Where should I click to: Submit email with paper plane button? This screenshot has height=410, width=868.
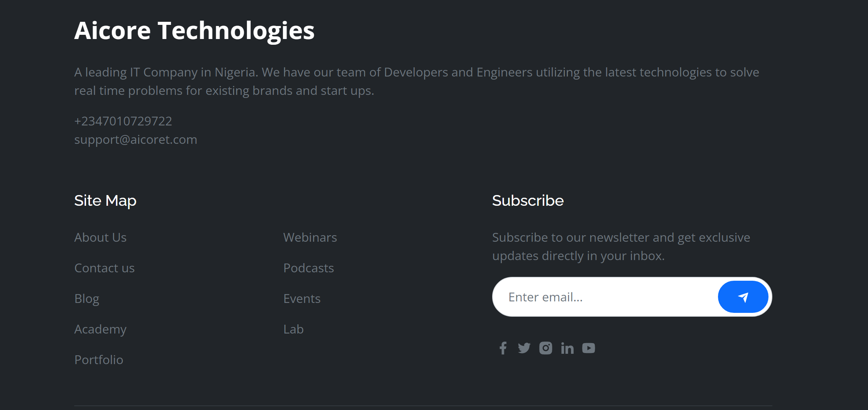pos(743,297)
